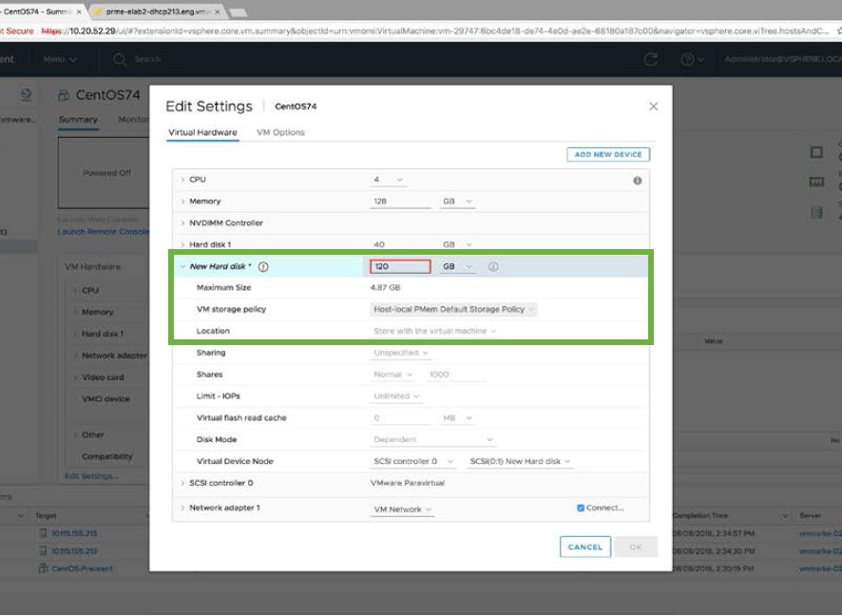842x616 pixels.
Task: Select the Monitor tab in background page
Action: tap(133, 119)
